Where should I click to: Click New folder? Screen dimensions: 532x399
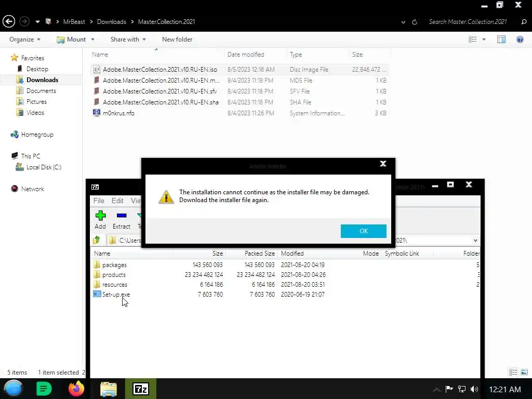pos(177,39)
